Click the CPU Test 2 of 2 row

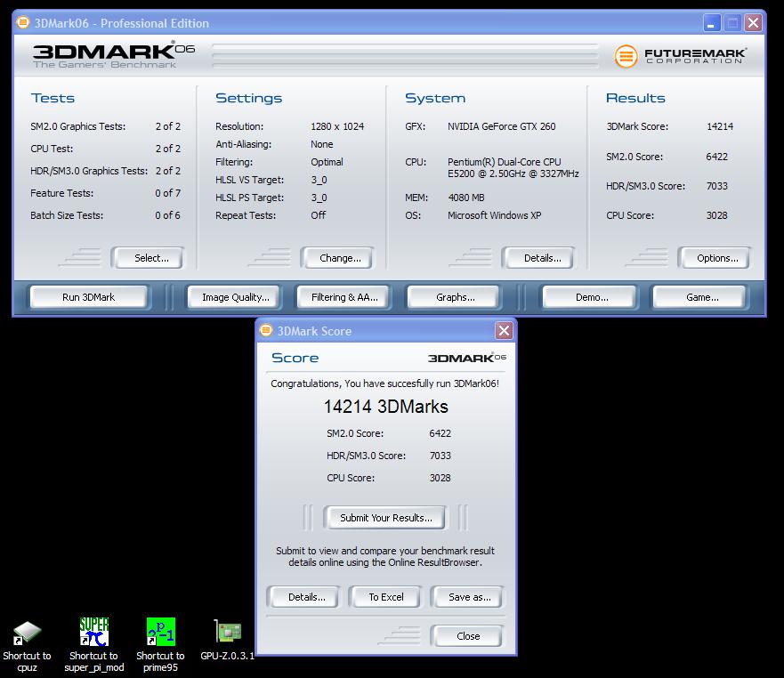[x=106, y=149]
